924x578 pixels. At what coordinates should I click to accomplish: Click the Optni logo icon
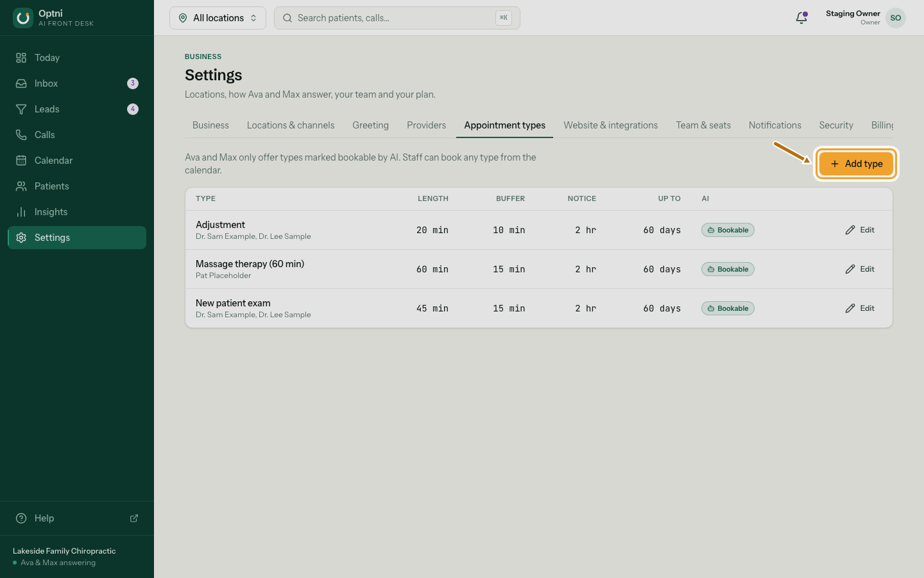23,18
